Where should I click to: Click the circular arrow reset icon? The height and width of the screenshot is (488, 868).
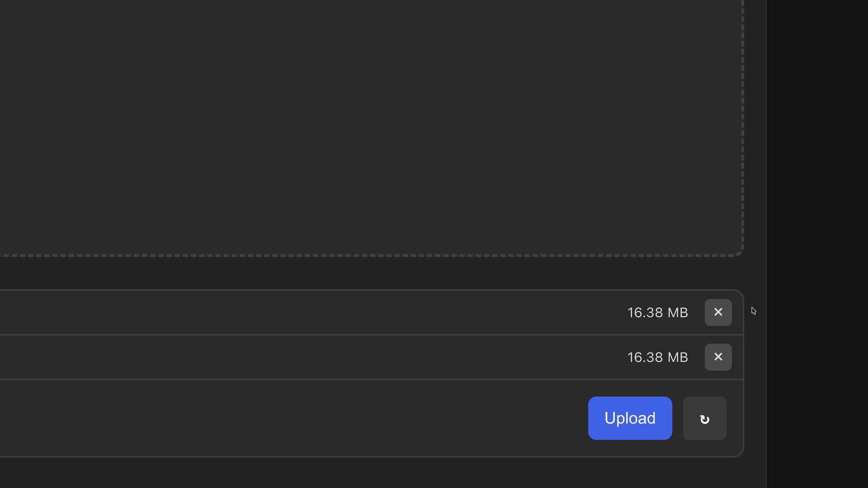(704, 418)
